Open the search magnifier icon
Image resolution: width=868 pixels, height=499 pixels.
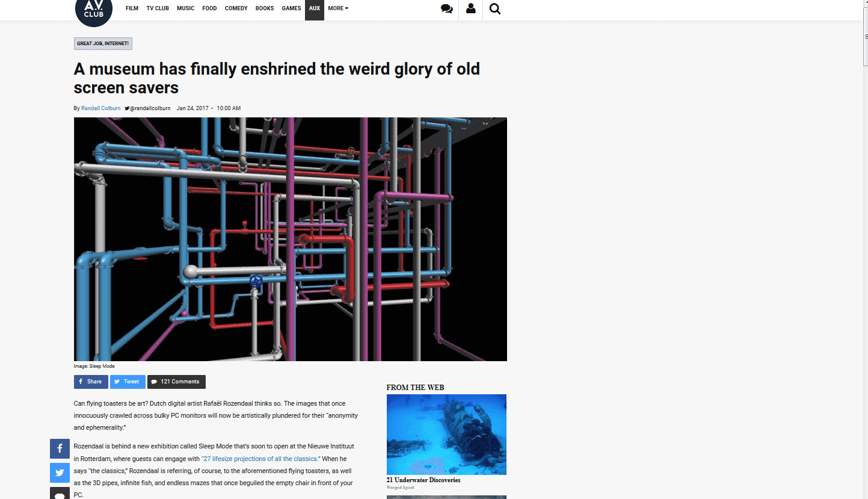(x=494, y=9)
